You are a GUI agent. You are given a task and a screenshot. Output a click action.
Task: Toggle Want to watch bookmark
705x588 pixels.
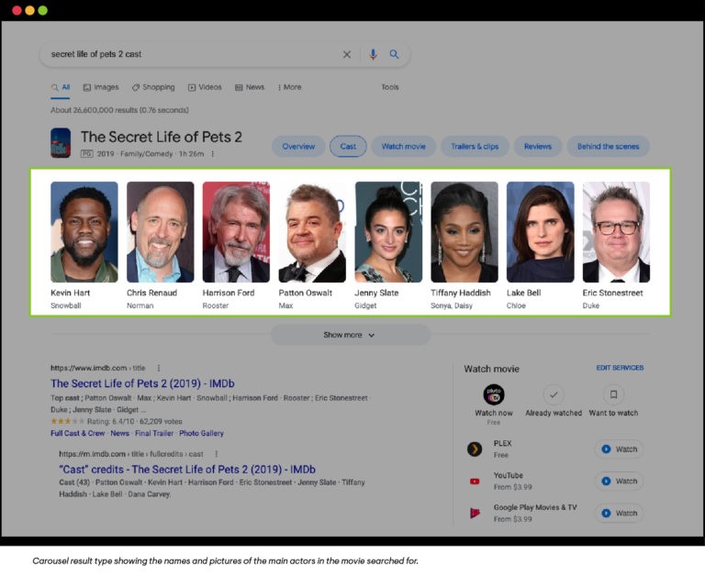tap(613, 394)
